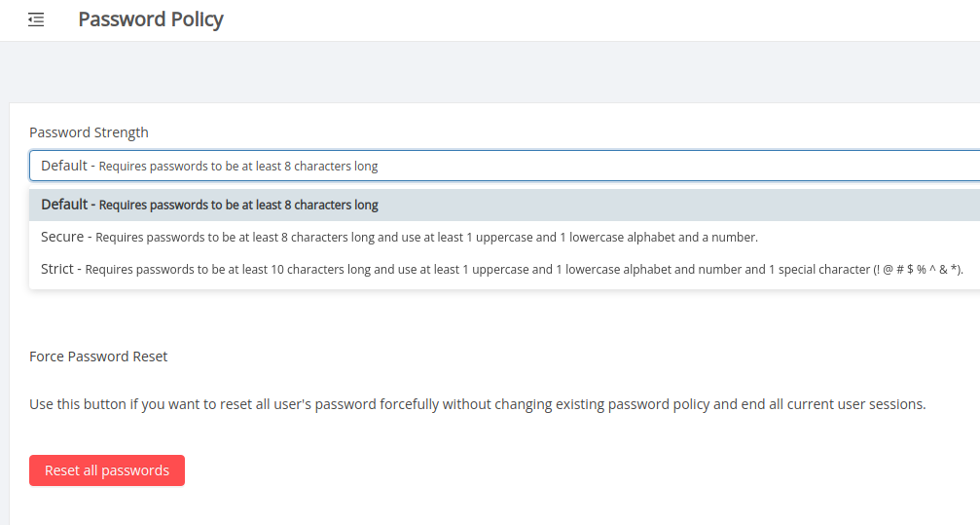Image resolution: width=980 pixels, height=525 pixels.
Task: Open the Password Strength combo box
Action: pos(504,166)
